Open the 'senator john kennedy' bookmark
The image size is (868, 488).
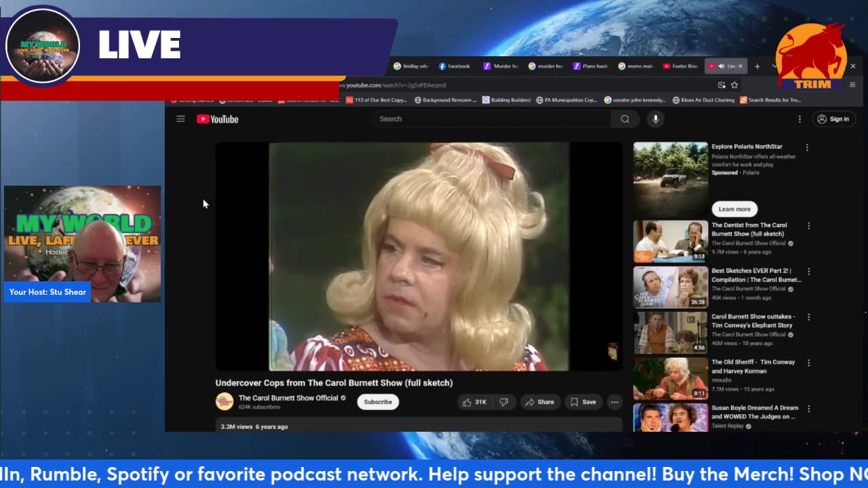[635, 100]
